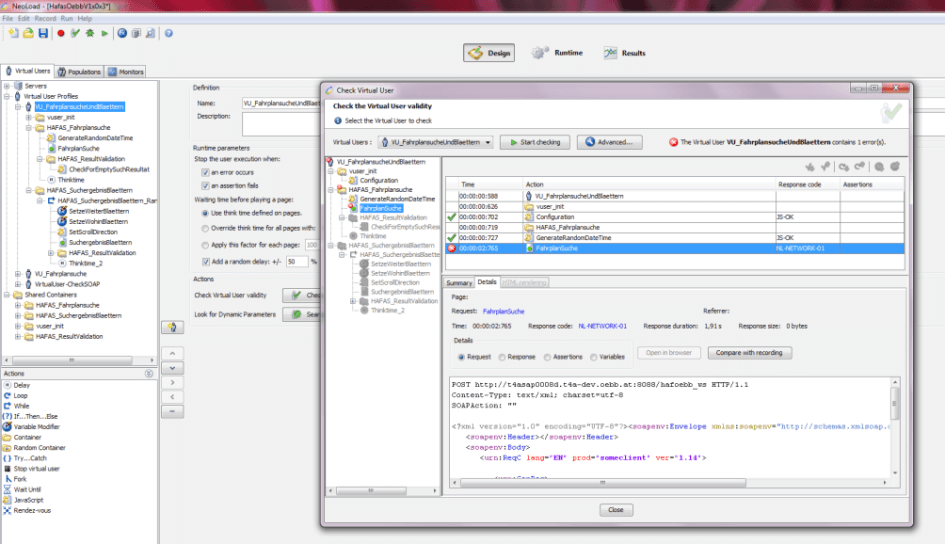Select the Response radio button
Screen dimensions: 945x544
503,357
